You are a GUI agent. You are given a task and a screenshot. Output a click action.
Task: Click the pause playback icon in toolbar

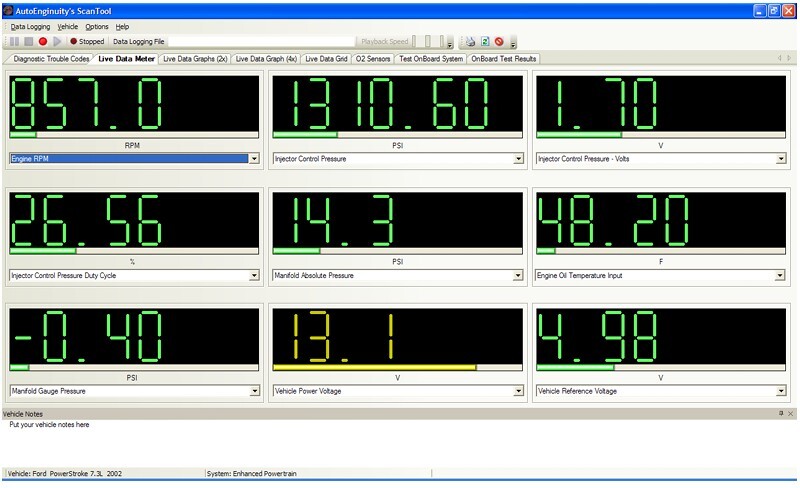[x=14, y=42]
